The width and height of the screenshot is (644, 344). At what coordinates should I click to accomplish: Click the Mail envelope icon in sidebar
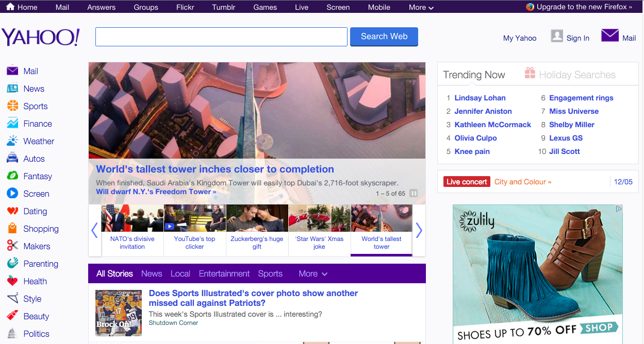pos(12,71)
